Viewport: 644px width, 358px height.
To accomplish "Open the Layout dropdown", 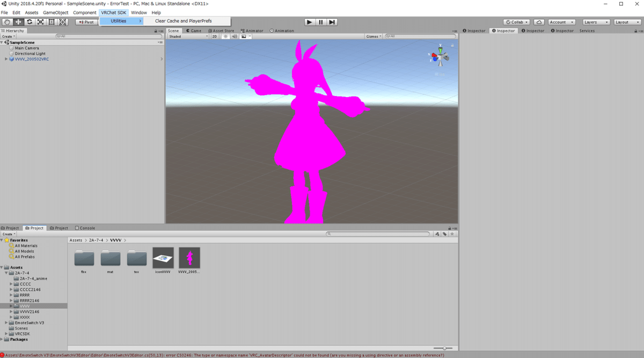I will [627, 22].
